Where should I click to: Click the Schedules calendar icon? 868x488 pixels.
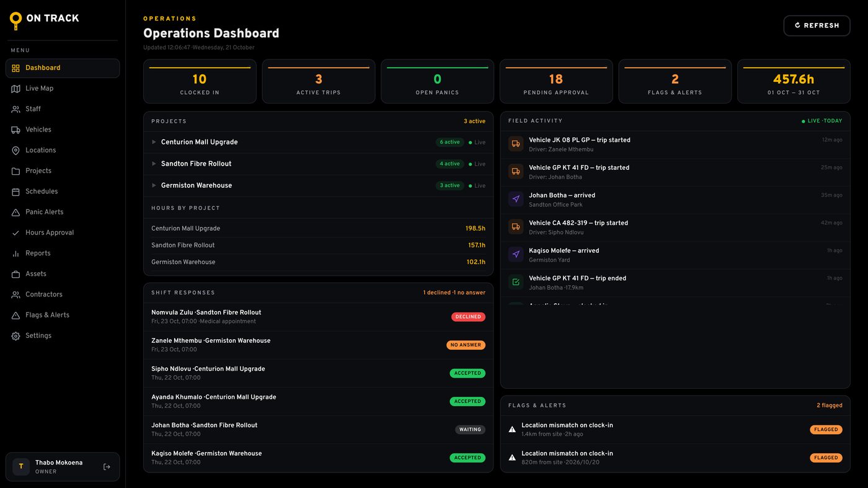pyautogui.click(x=15, y=192)
